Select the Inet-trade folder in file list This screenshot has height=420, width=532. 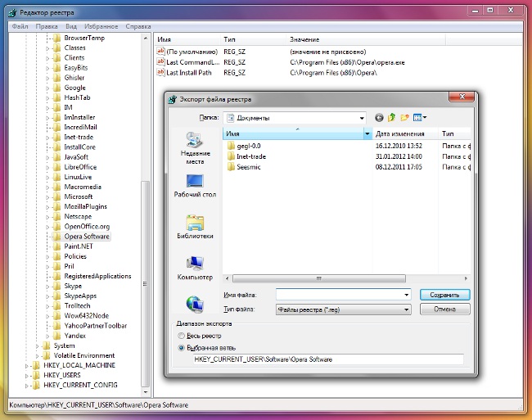point(251,156)
